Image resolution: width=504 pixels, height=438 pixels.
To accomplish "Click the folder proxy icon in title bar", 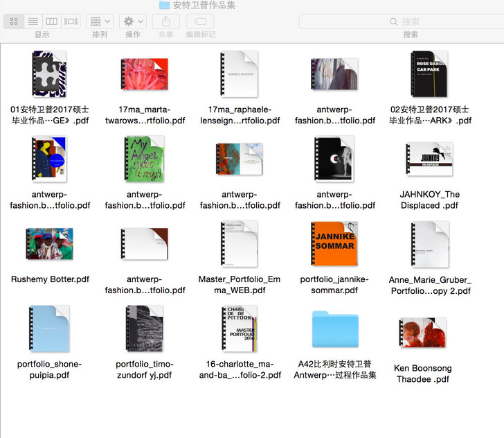I will pos(165,5).
